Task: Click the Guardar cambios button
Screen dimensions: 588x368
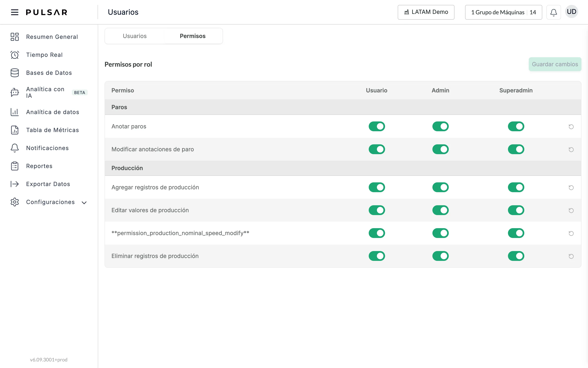Action: 555,64
